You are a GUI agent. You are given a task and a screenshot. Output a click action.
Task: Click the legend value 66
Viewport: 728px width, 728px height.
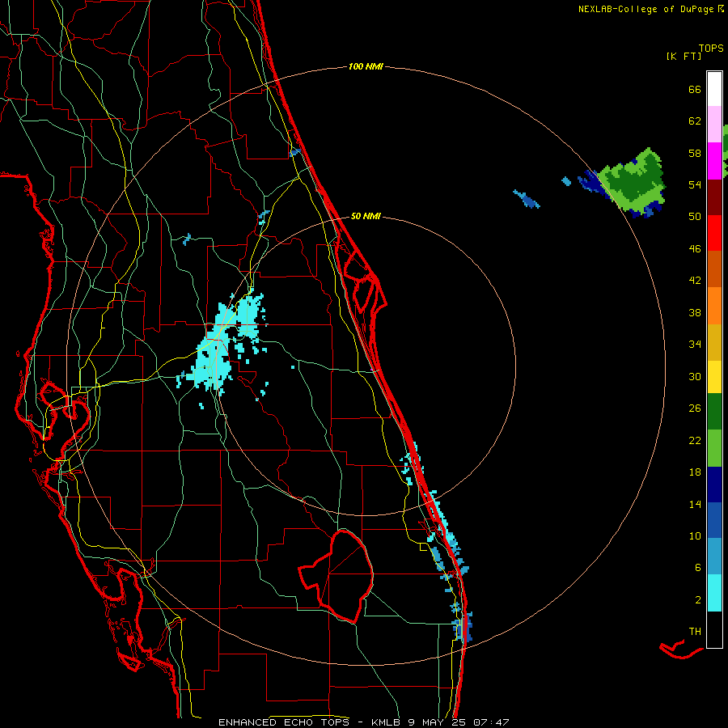[x=695, y=89]
